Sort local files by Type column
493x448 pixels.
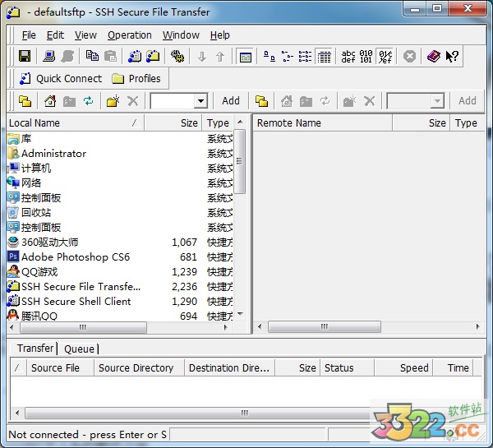pos(218,123)
